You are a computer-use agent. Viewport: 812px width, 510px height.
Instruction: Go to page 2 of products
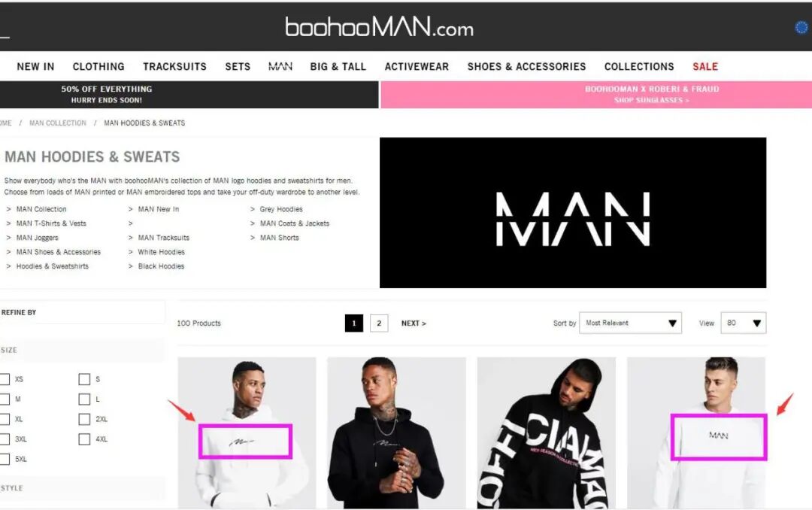tap(379, 323)
